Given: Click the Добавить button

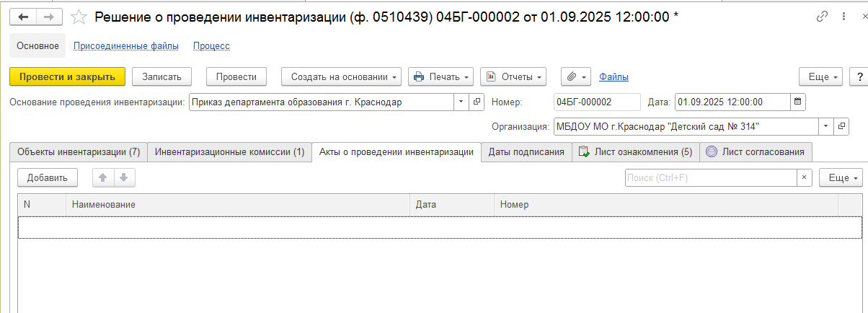Looking at the screenshot, I should (48, 177).
